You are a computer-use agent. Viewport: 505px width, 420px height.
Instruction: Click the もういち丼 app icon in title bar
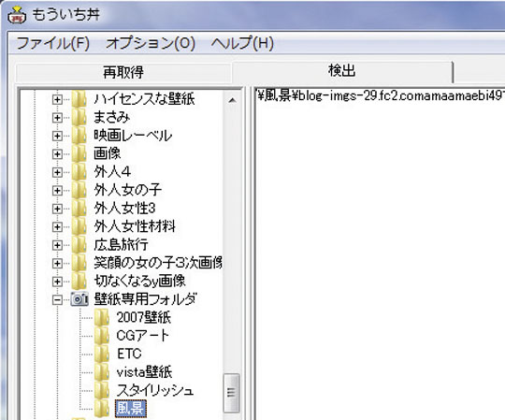17,15
